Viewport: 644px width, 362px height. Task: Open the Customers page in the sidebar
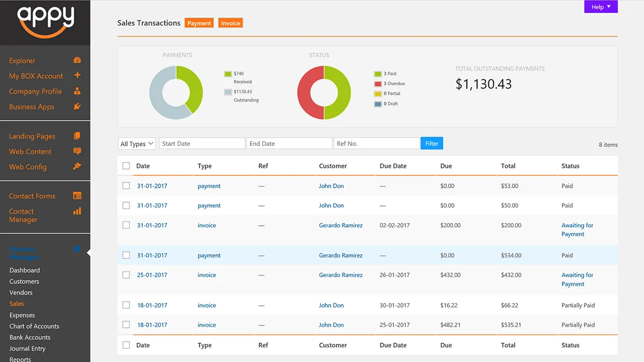click(24, 282)
